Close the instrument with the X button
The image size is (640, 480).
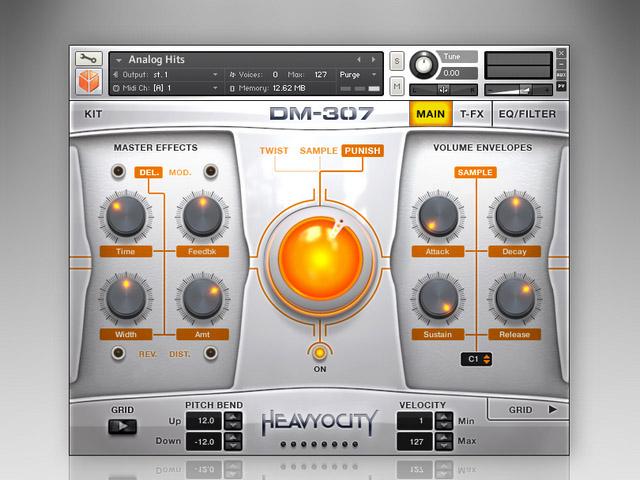[561, 53]
